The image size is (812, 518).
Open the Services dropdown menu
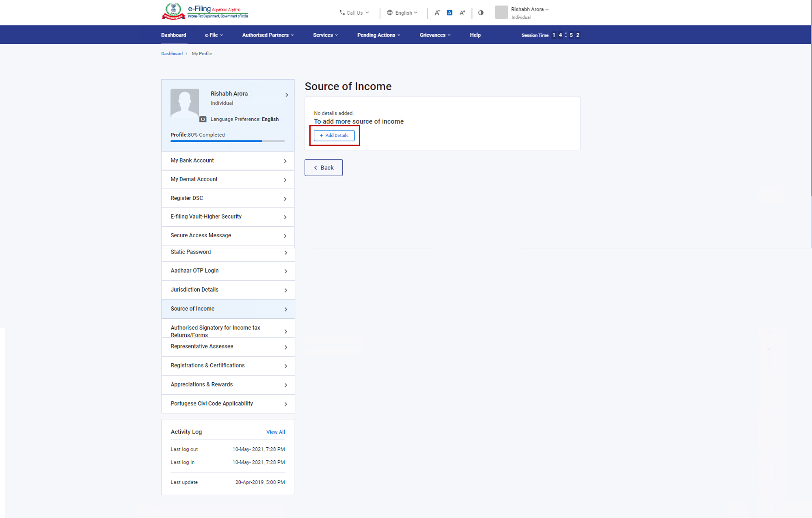click(x=325, y=35)
